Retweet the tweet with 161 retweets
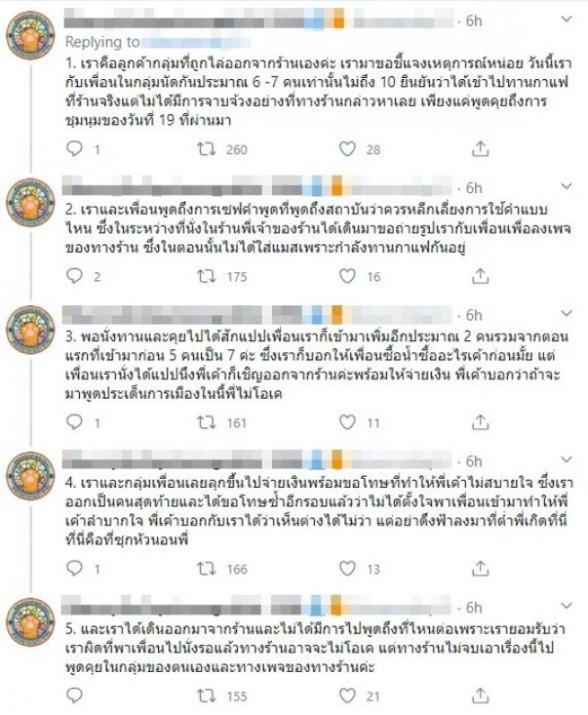 [206, 422]
